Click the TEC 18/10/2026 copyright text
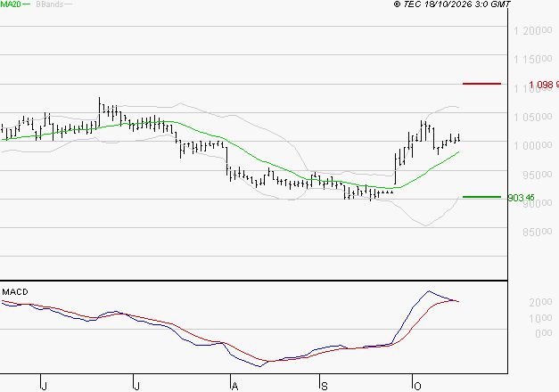The height and width of the screenshot is (392, 559). (452, 4)
